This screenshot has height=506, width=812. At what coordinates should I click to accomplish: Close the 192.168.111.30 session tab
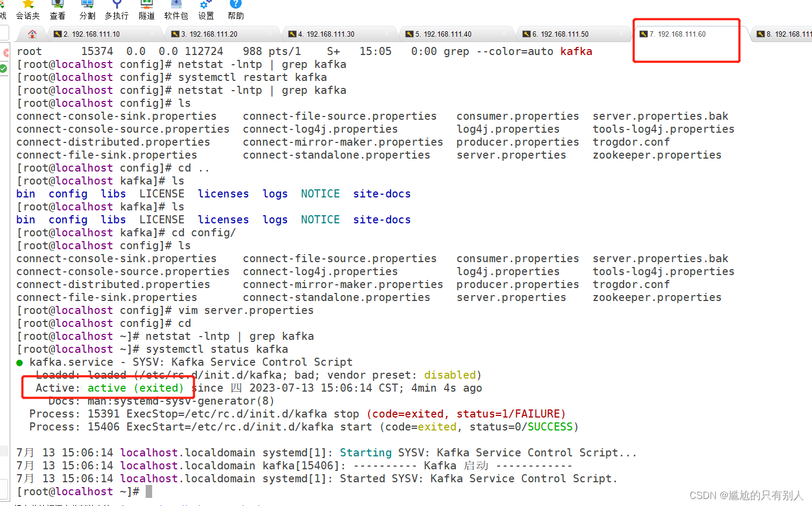[386, 34]
